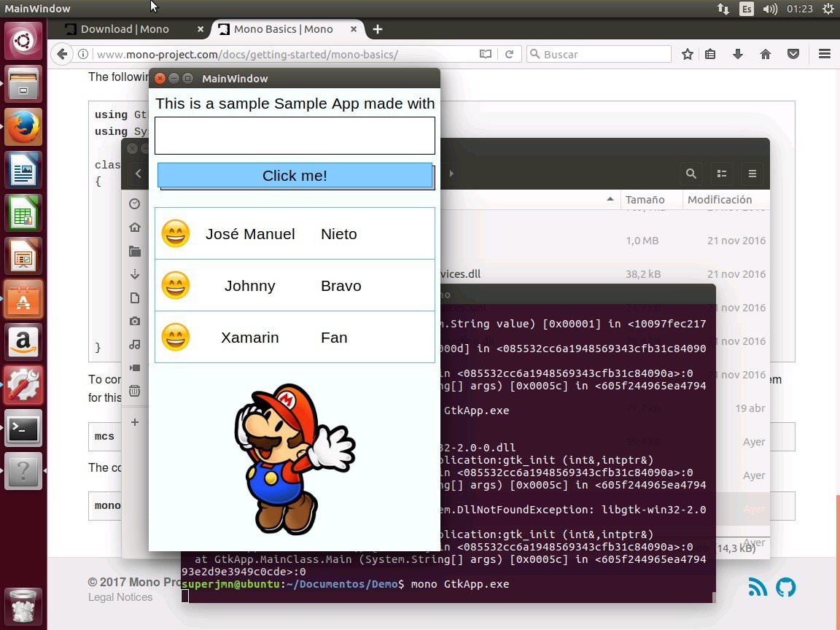
Task: Open Pocket icon in Firefox toolbar
Action: tap(793, 54)
